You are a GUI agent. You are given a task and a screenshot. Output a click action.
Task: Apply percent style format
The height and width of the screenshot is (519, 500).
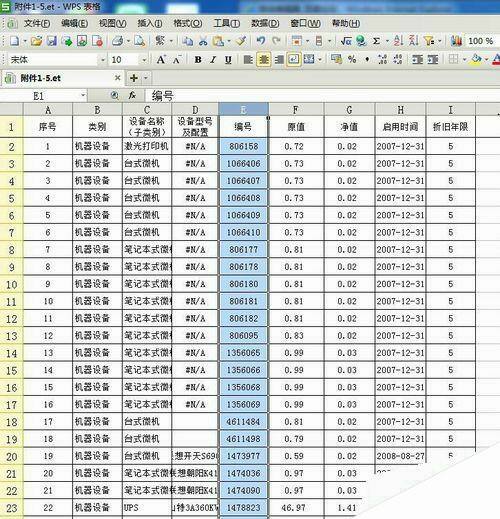352,60
